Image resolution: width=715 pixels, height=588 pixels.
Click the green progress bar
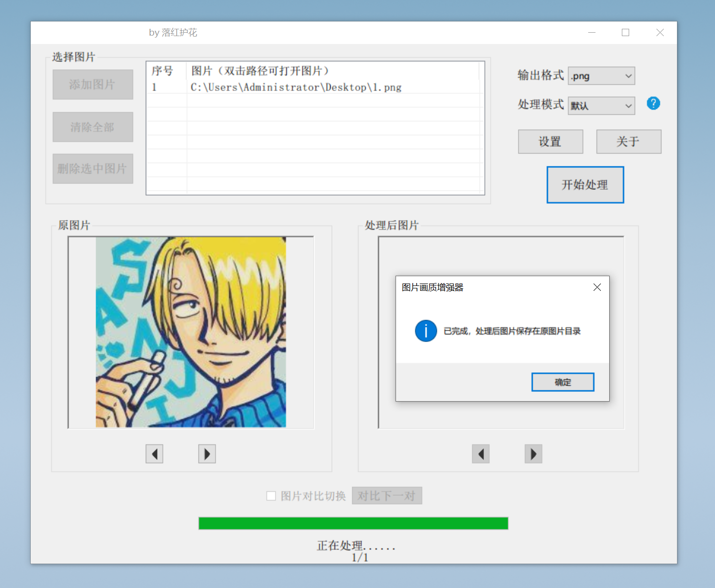(x=353, y=523)
